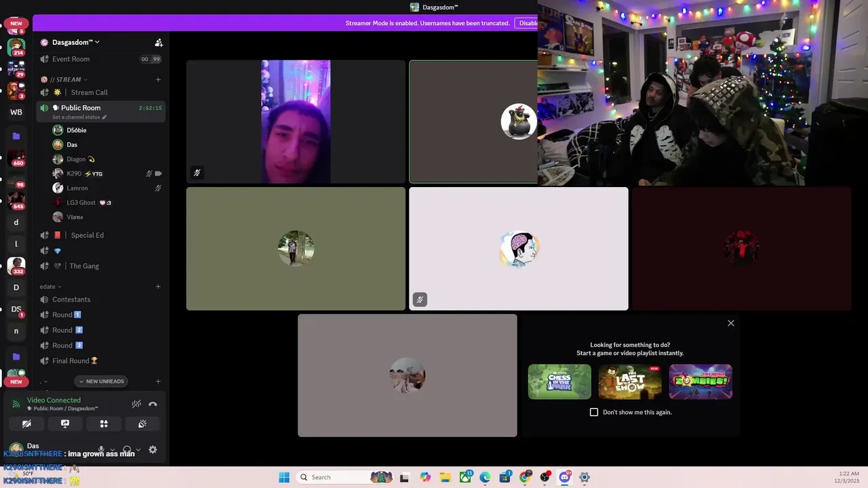Open the Windows Start menu
The height and width of the screenshot is (488, 868).
284,477
